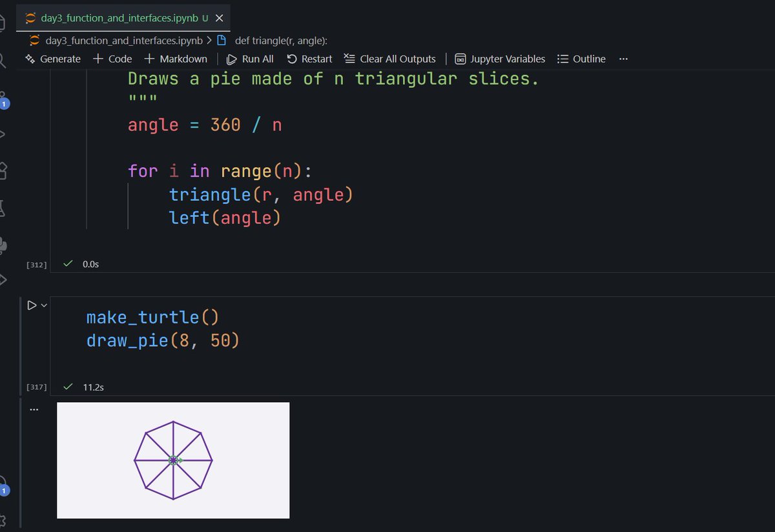The width and height of the screenshot is (775, 532).
Task: Click the 'angle = 360 / n' code line
Action: 205,125
